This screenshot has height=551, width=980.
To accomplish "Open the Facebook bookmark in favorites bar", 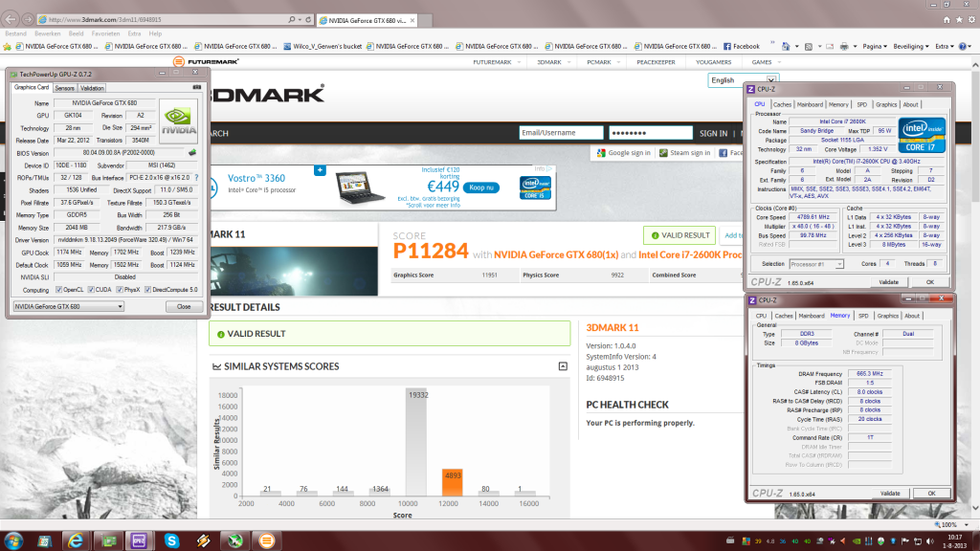I will [x=742, y=46].
